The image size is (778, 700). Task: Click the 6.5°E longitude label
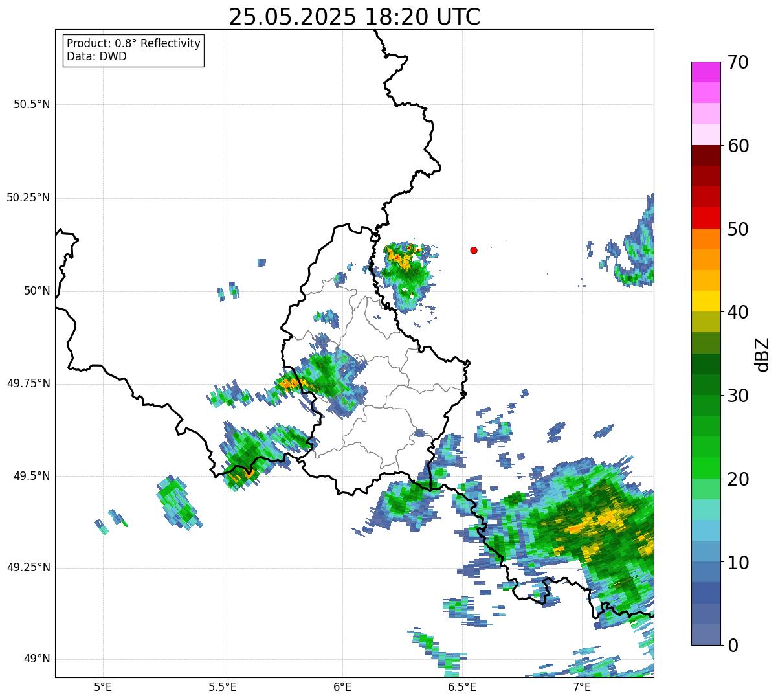[x=462, y=686]
